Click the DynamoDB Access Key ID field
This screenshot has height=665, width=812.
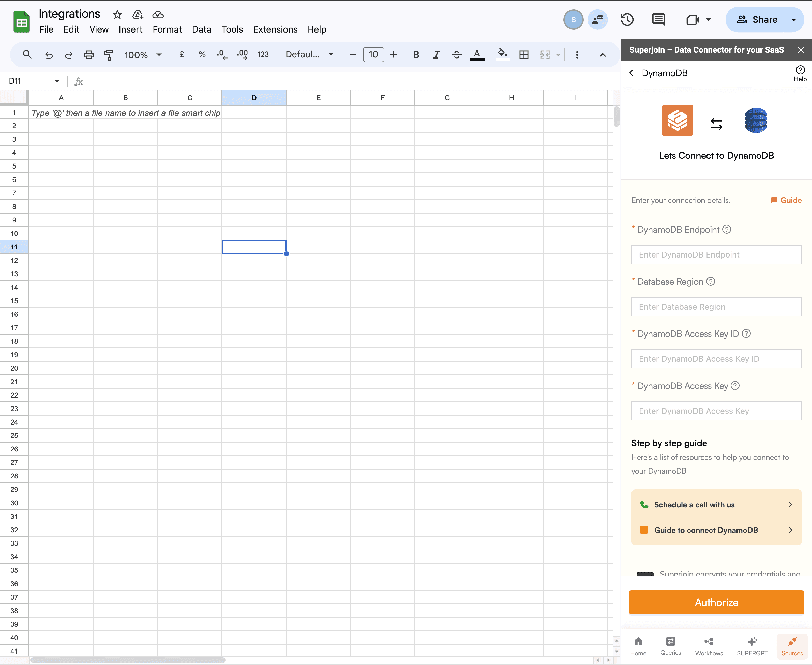point(716,359)
